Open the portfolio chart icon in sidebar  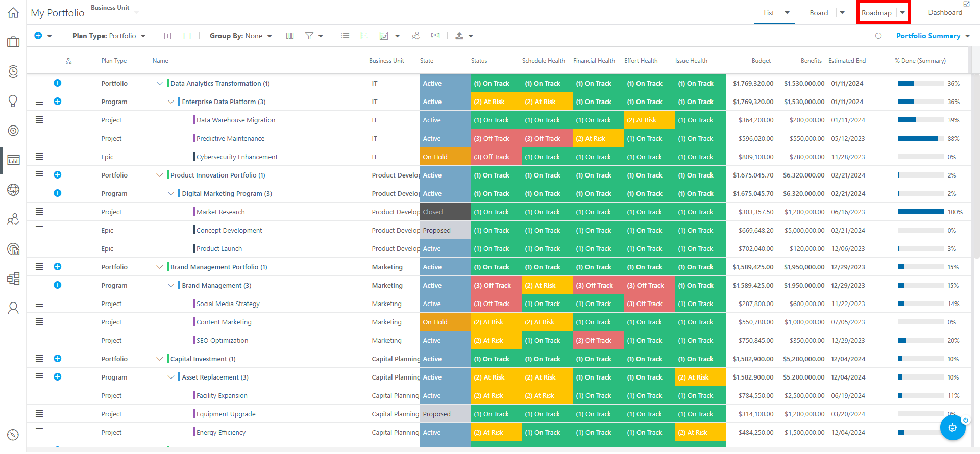pyautogui.click(x=13, y=160)
